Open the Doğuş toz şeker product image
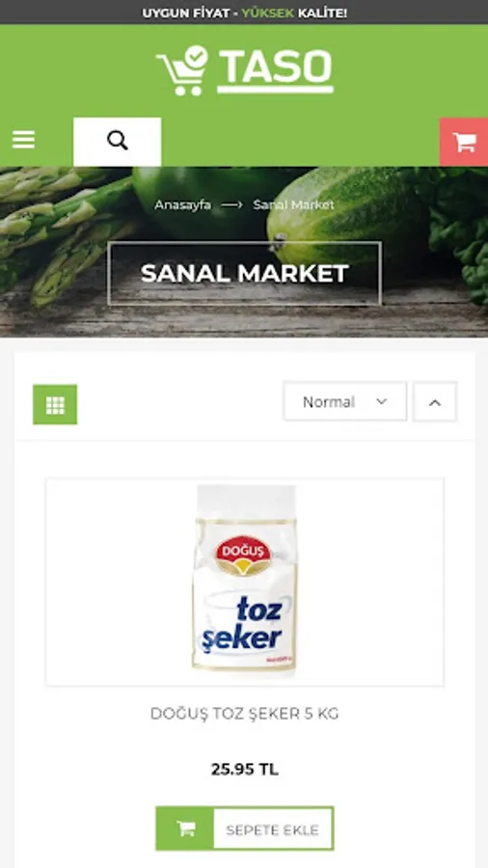The image size is (488, 868). (x=245, y=582)
